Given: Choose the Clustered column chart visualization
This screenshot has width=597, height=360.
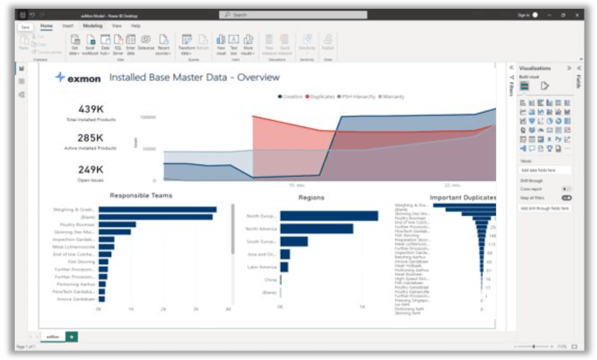Looking at the screenshot, I should 549,103.
